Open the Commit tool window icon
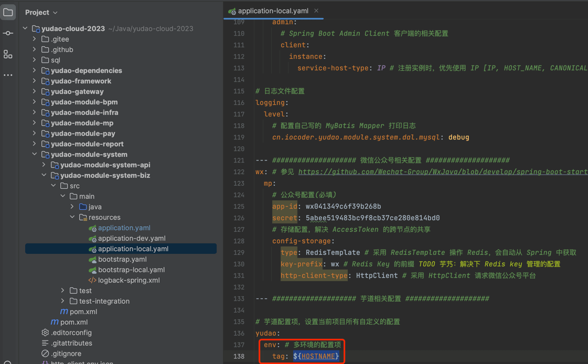The height and width of the screenshot is (364, 588). coord(8,33)
